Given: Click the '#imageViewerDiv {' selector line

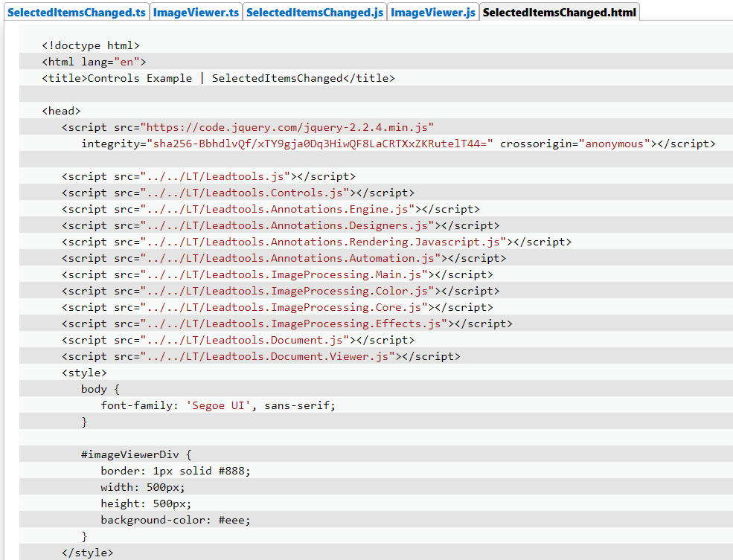Looking at the screenshot, I should (136, 454).
